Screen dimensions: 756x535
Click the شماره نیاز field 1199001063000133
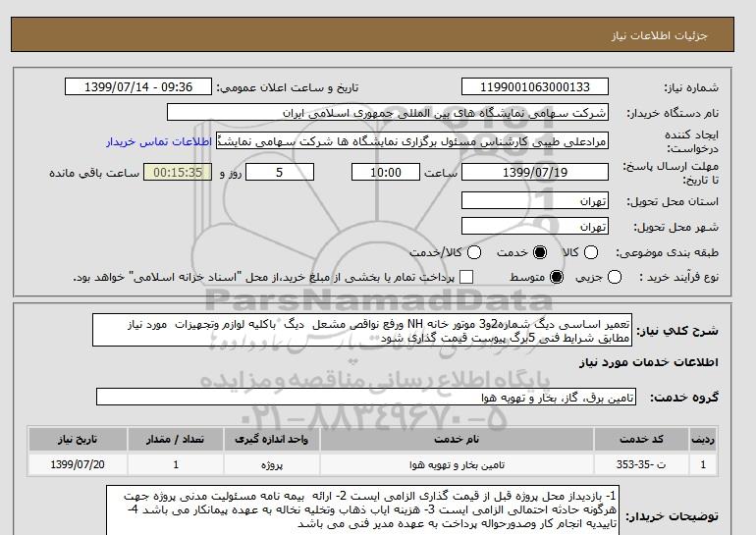[x=535, y=87]
